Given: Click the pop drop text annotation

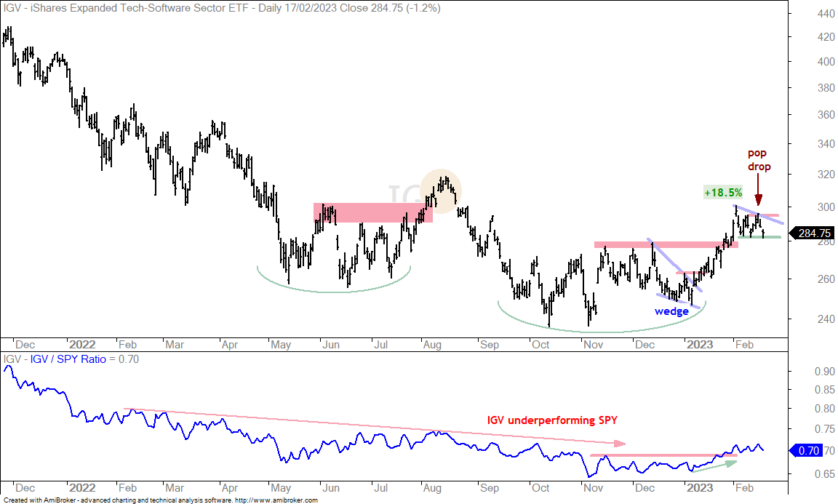Looking at the screenshot, I should coord(759,160).
